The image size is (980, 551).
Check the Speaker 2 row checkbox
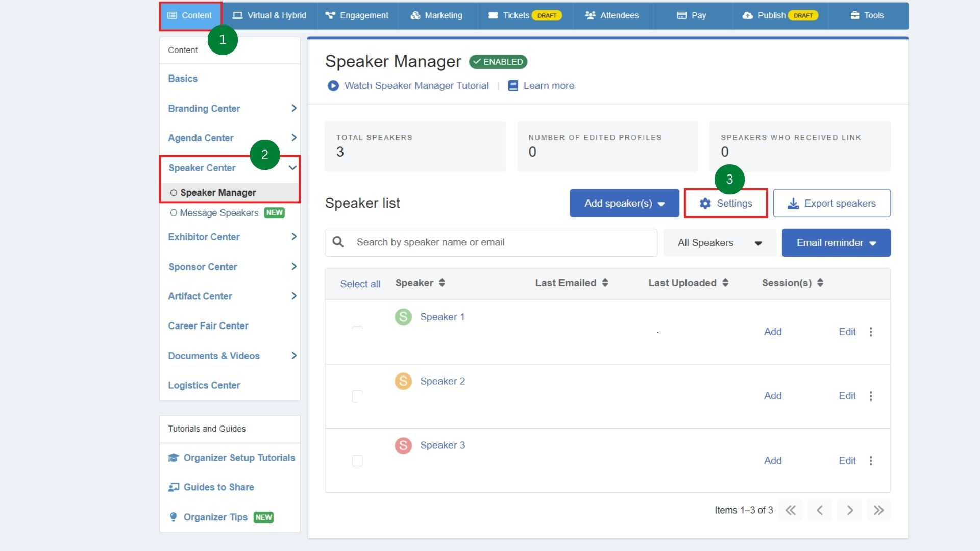click(357, 396)
